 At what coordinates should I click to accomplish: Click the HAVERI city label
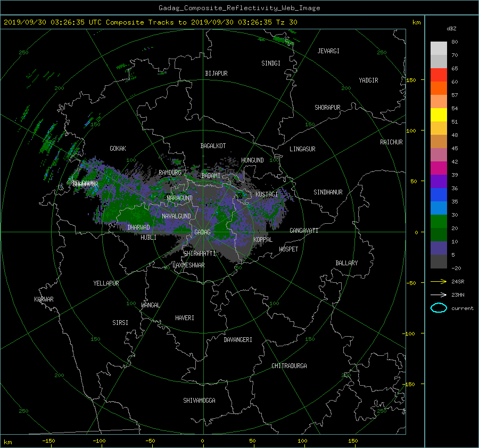click(185, 318)
